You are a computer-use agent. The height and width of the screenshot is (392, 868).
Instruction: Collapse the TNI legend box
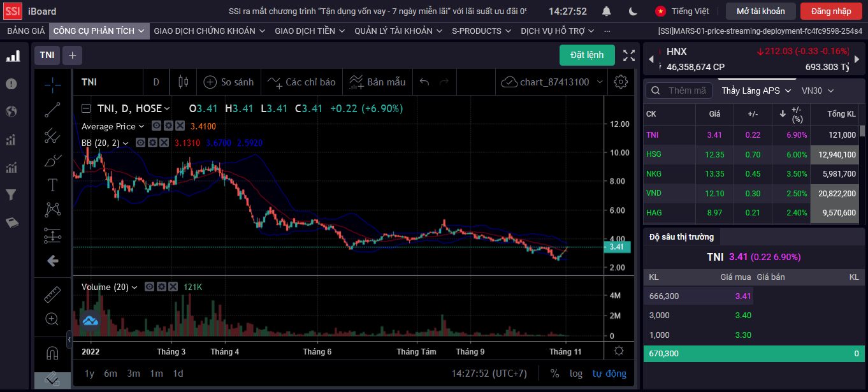pos(85,109)
